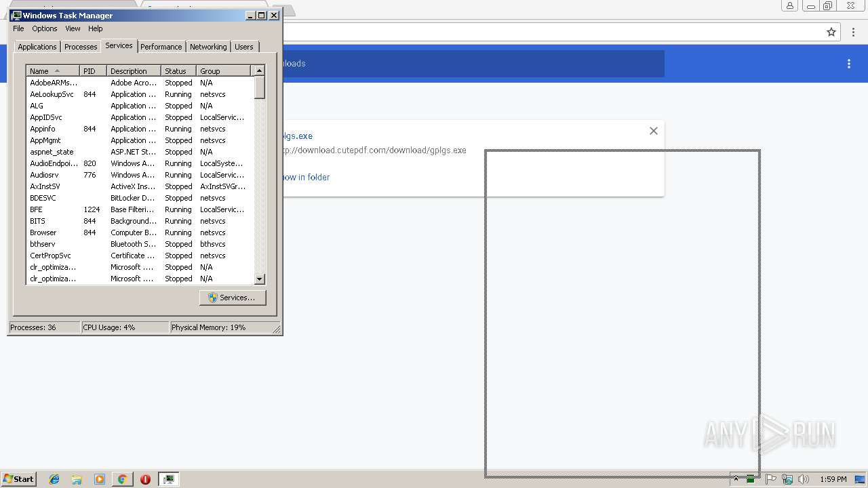Select the Appinfo service row
This screenshot has height=488, width=868.
click(140, 129)
